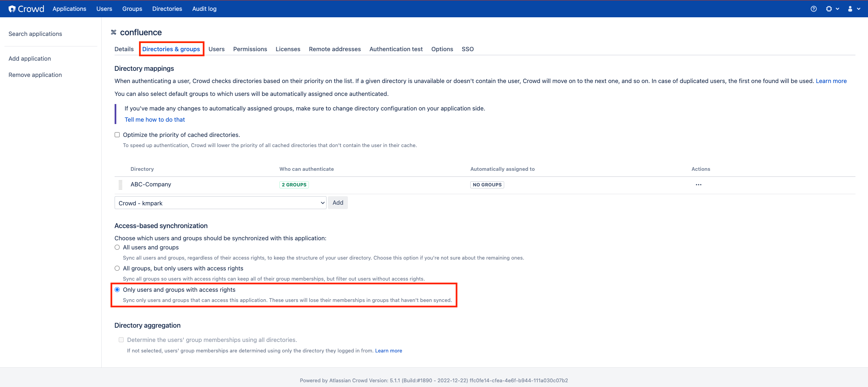Screen dimensions: 868x387
Task: Open the Users menu in the top bar
Action: 104,9
